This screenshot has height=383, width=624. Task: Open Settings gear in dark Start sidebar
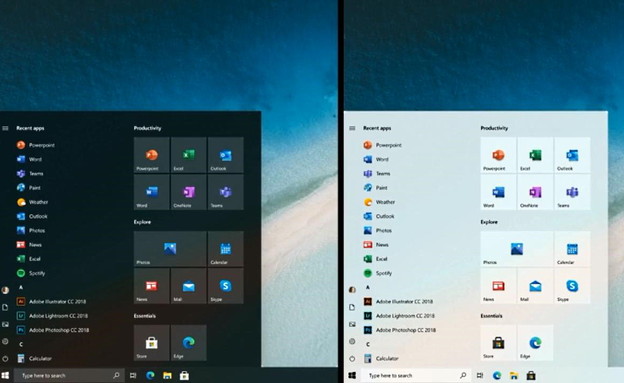(x=5, y=341)
